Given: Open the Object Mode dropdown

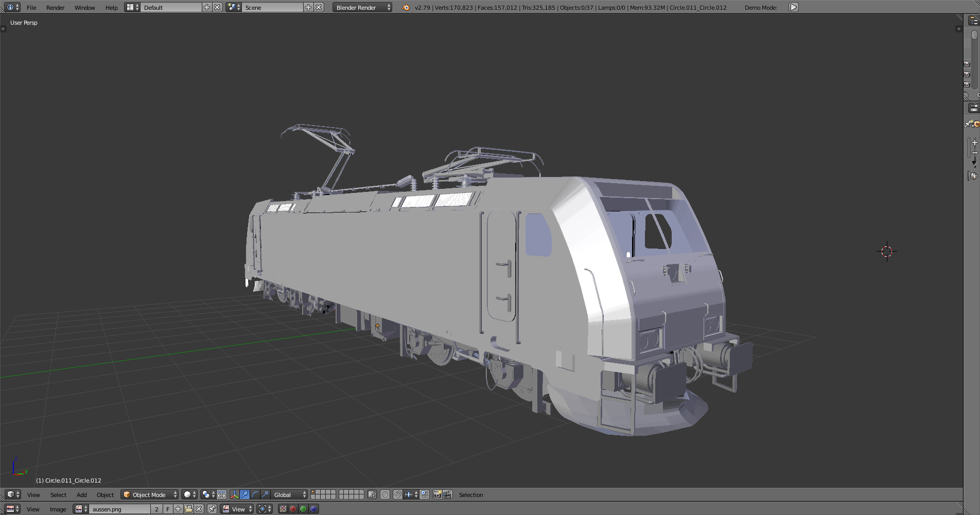Looking at the screenshot, I should [150, 494].
